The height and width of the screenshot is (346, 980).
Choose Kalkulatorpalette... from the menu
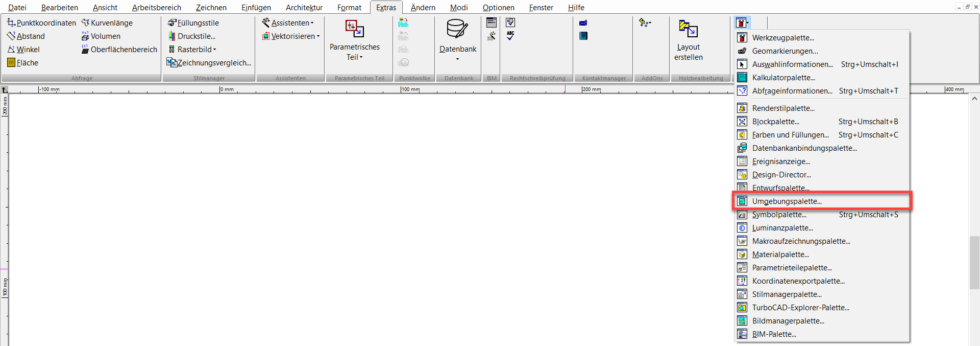tap(822, 78)
